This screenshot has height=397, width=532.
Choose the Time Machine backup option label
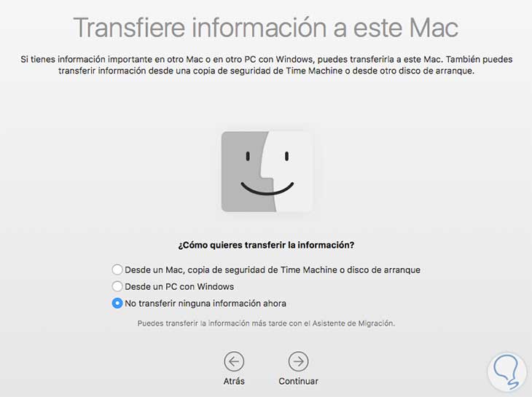coord(273,270)
